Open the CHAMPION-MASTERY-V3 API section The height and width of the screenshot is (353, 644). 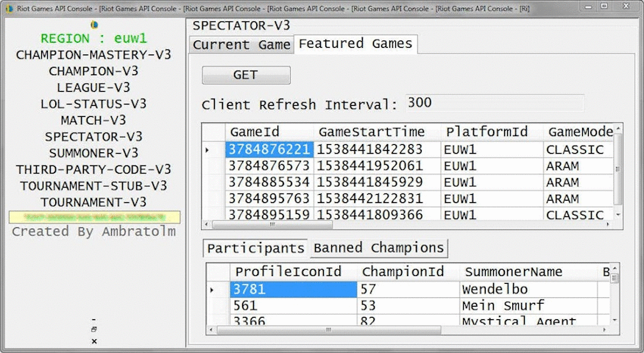(x=93, y=55)
